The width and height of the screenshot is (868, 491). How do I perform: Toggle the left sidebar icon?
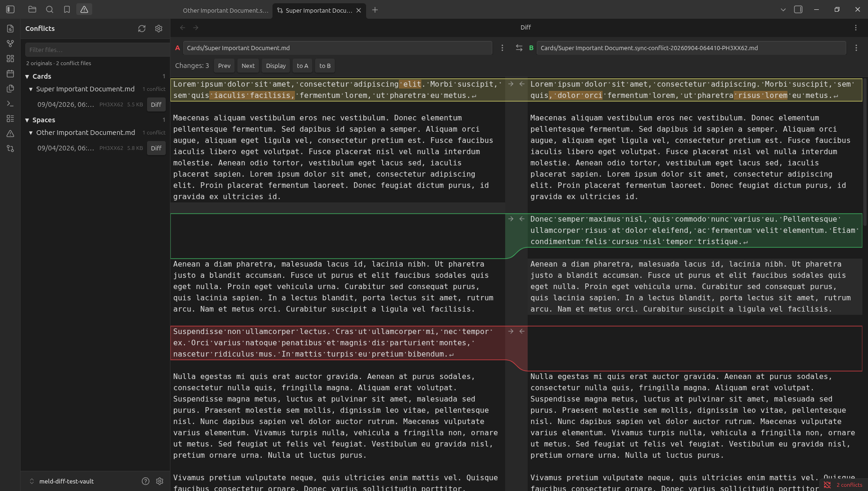tap(10, 9)
